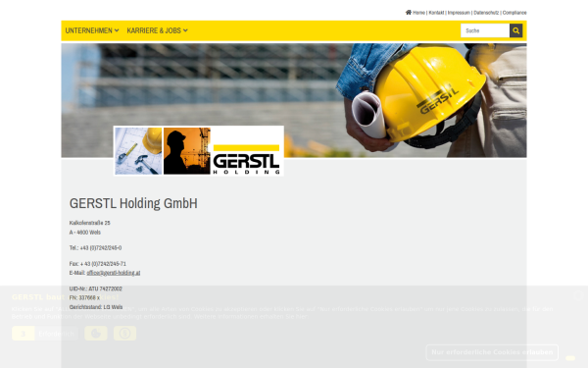Click the Home icon in top navigation

[x=409, y=13]
